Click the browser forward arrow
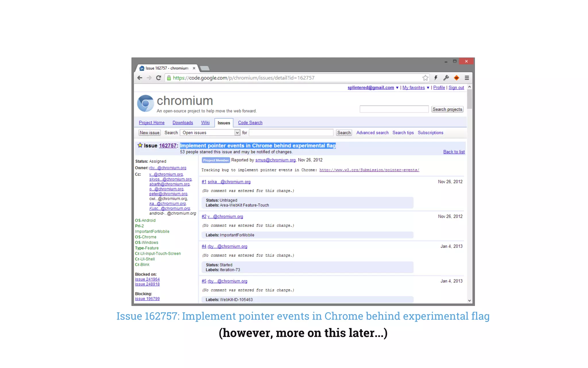This screenshot has width=588, height=368. (x=149, y=78)
